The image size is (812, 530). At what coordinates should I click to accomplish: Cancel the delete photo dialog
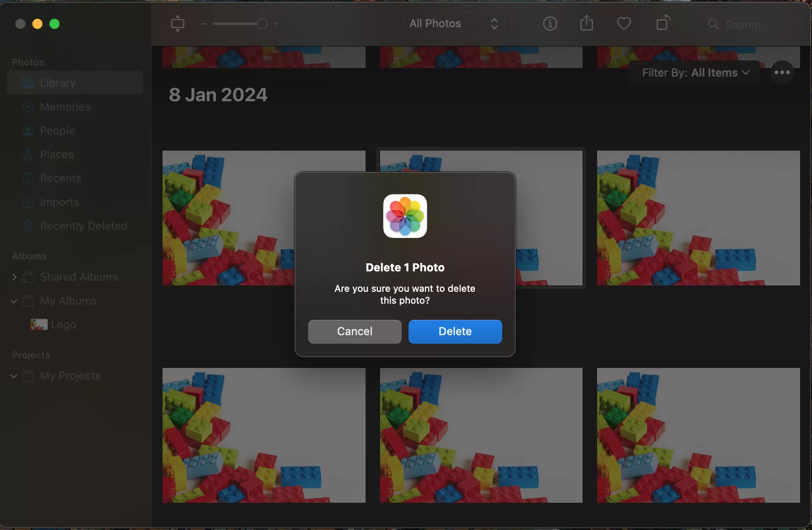(x=355, y=331)
